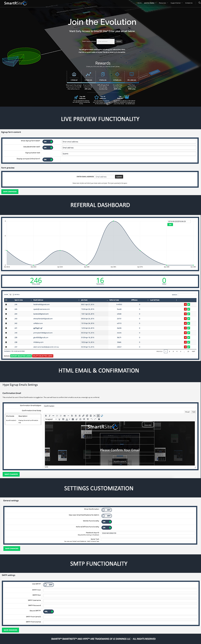Screen dimensions: 201x644
Task: Edit user row 239 pencil icon
Action: pyautogui.click(x=189, y=337)
